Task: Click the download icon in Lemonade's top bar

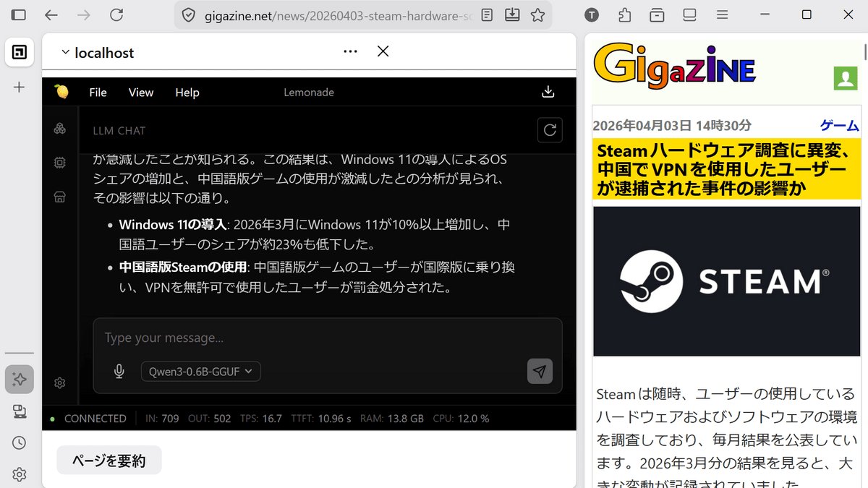Action: coord(548,92)
